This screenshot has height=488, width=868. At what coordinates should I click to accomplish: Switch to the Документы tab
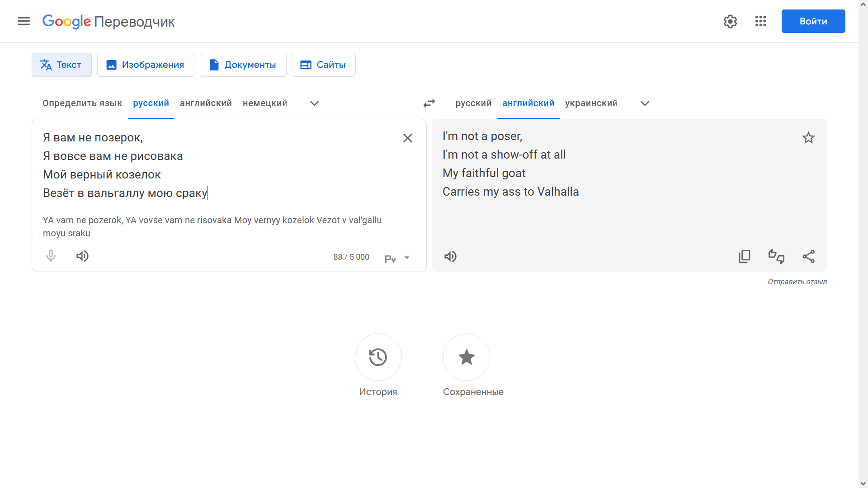243,65
